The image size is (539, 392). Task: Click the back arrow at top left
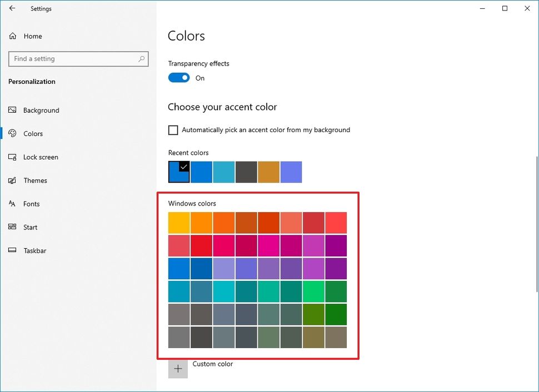click(11, 8)
